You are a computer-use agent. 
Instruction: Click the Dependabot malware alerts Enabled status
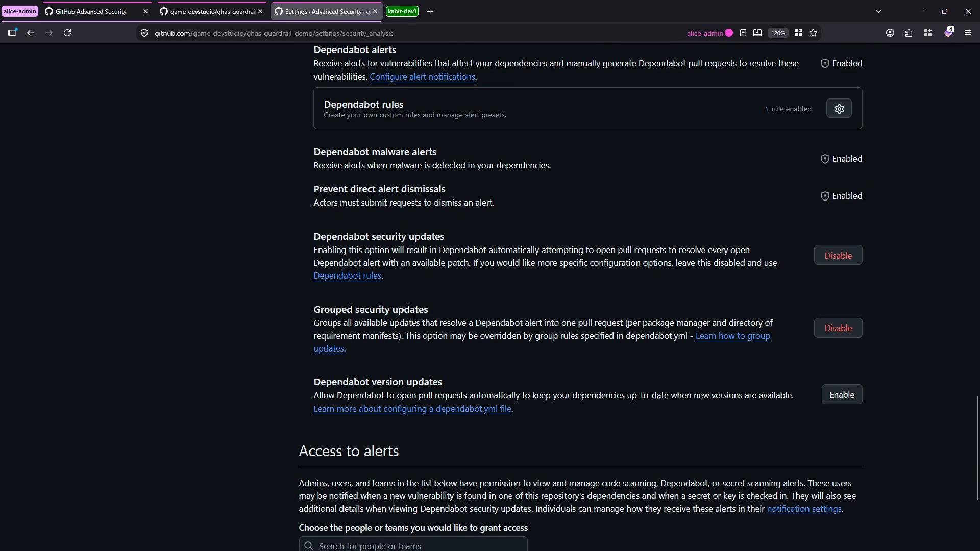841,159
